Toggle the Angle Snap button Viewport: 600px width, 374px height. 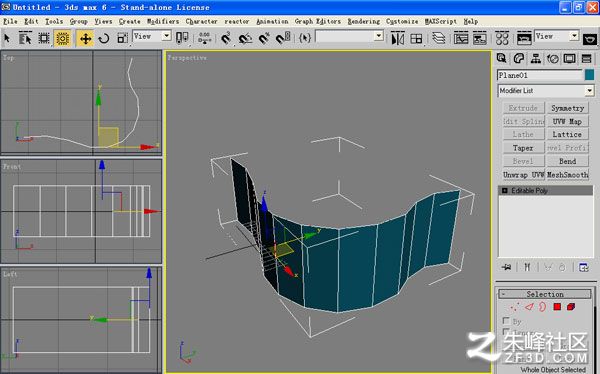click(245, 38)
